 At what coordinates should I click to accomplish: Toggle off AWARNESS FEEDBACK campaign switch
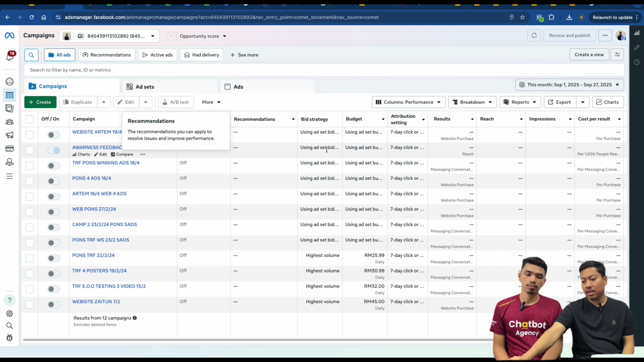54,150
